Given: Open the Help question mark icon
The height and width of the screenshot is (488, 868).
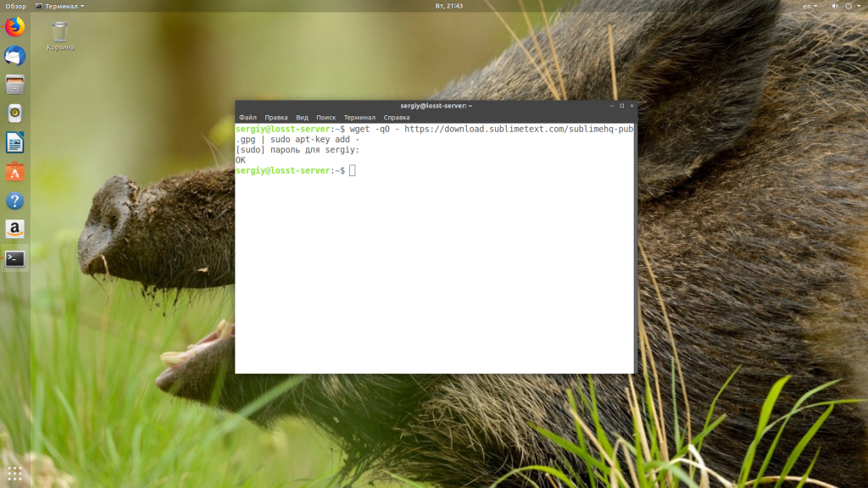Looking at the screenshot, I should pos(14,201).
